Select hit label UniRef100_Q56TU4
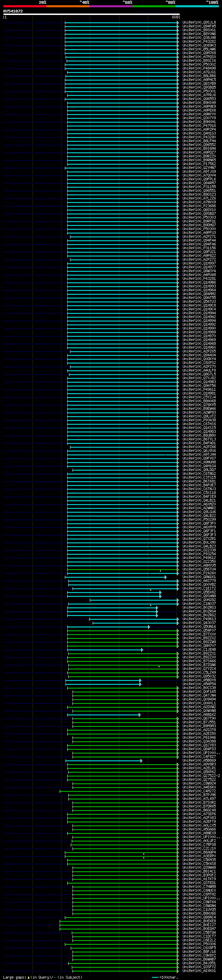 click(x=199, y=569)
